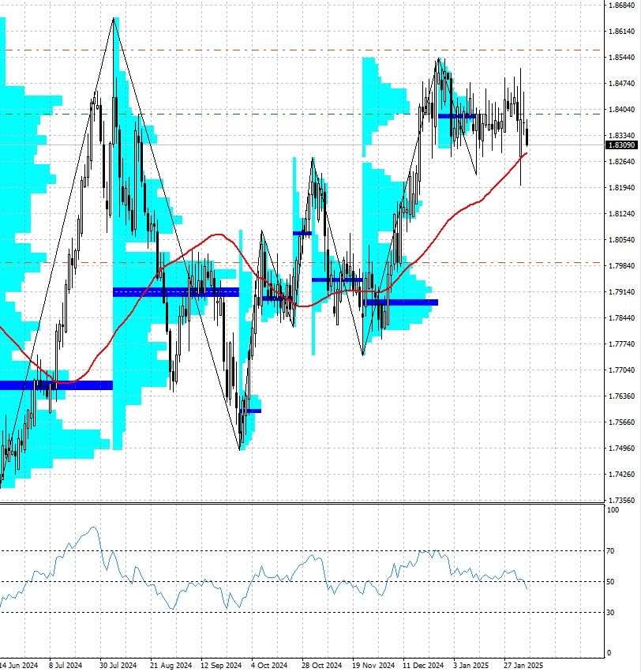Click the 1.81240 price level label
641x672 pixels.
(x=621, y=213)
